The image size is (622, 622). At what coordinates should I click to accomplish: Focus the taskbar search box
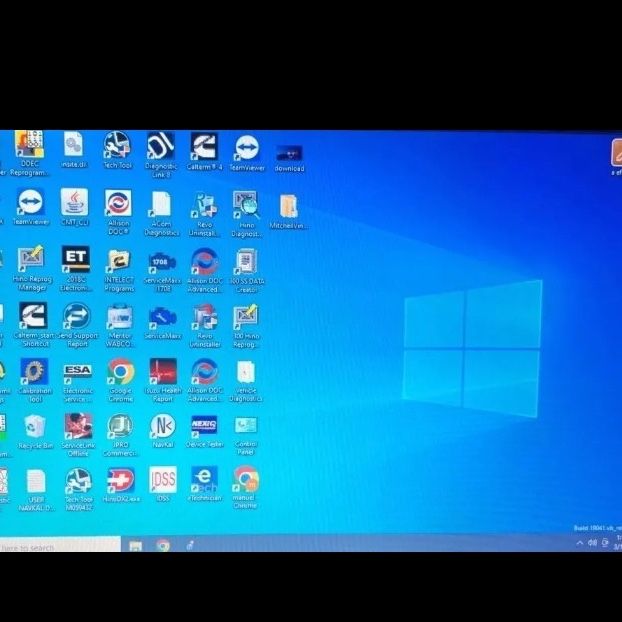pyautogui.click(x=60, y=546)
